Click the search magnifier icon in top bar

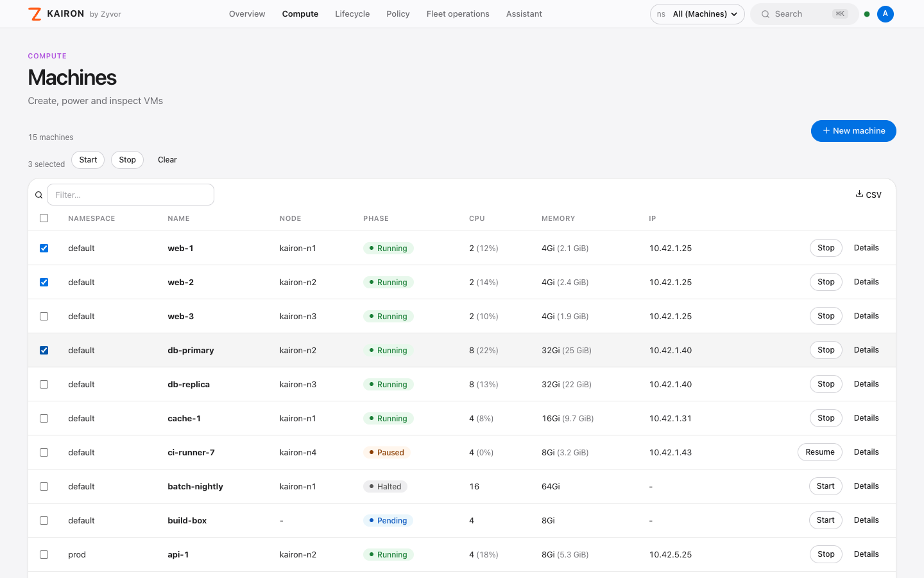pos(766,14)
